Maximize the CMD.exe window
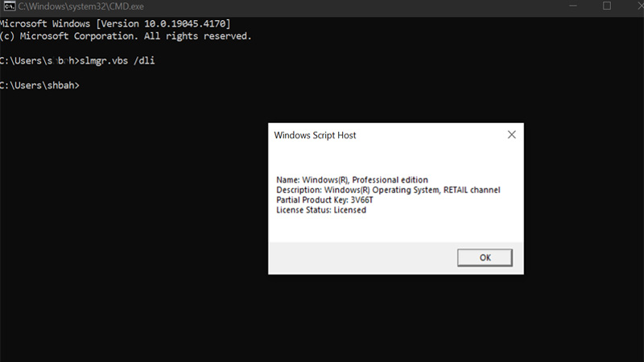644x362 pixels. pos(607,6)
